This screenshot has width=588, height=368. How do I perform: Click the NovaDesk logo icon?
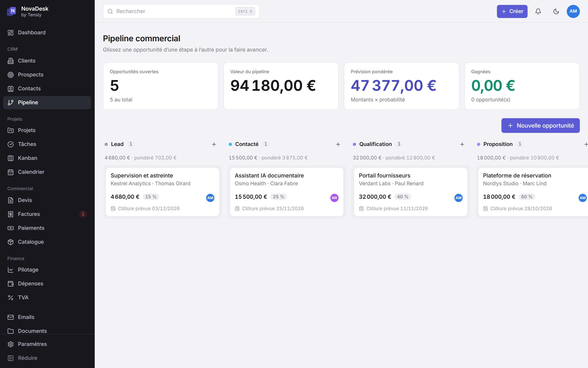click(12, 11)
